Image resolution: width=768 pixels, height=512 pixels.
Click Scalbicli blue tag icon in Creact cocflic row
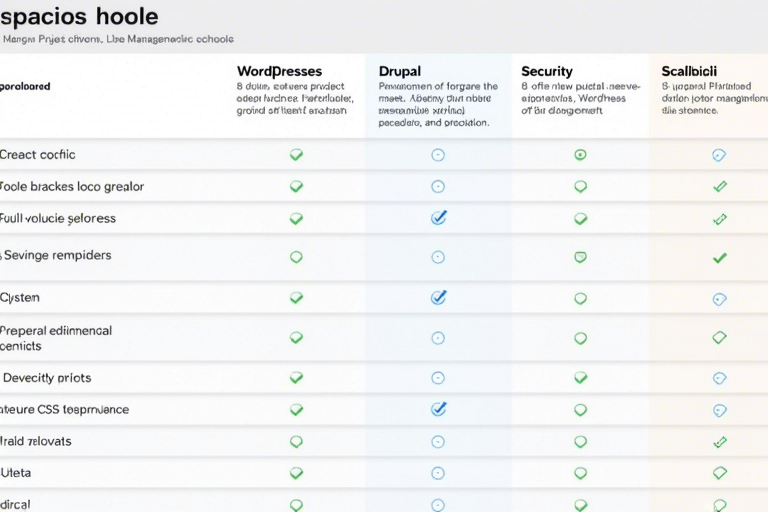pyautogui.click(x=718, y=155)
